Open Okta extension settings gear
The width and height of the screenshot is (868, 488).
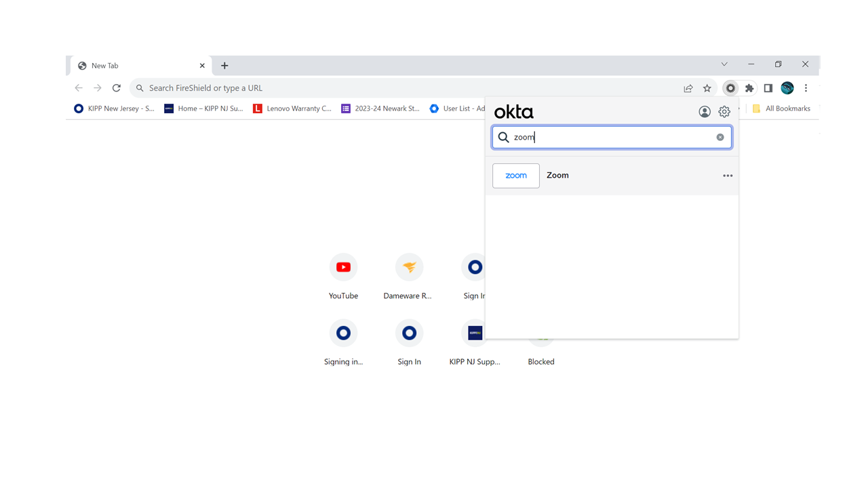point(724,112)
